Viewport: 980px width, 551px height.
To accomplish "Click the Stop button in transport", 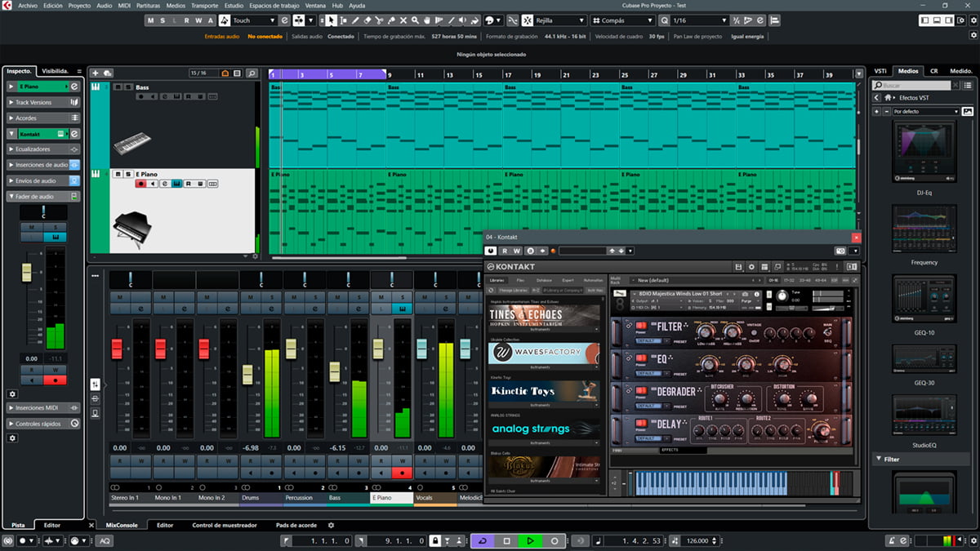I will click(506, 540).
